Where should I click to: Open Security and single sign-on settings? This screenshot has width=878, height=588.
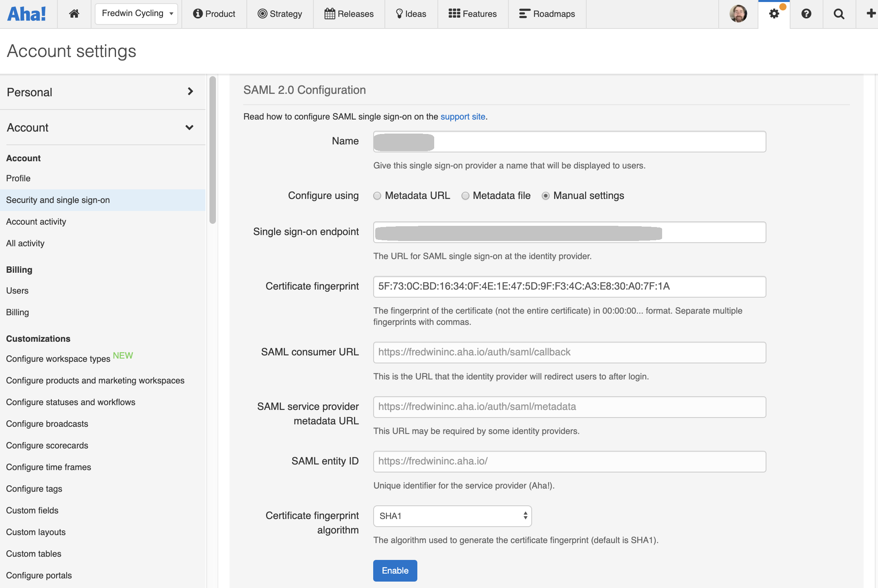pyautogui.click(x=58, y=200)
